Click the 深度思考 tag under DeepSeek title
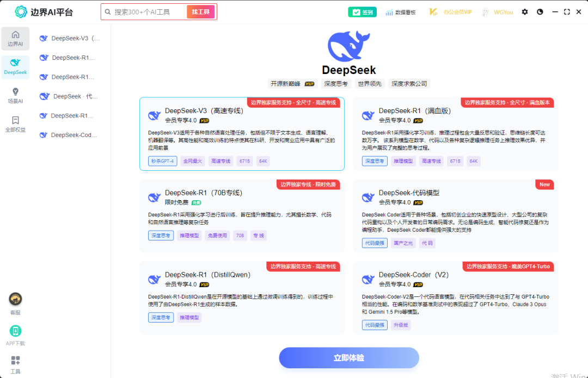The image size is (588, 378). point(335,84)
